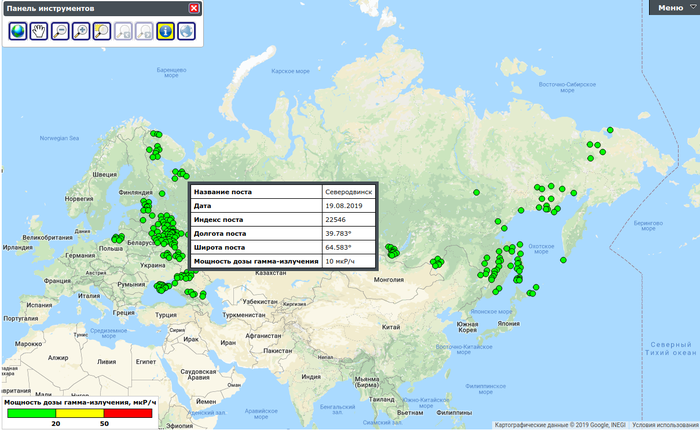Toggle the yellow info identify tool
Image resolution: width=700 pixels, height=430 pixels.
[166, 31]
